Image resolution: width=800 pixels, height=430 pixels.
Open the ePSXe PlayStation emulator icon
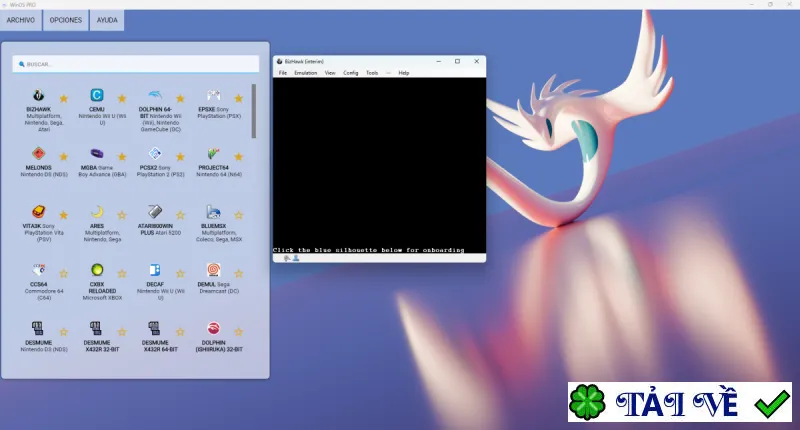[x=214, y=95]
